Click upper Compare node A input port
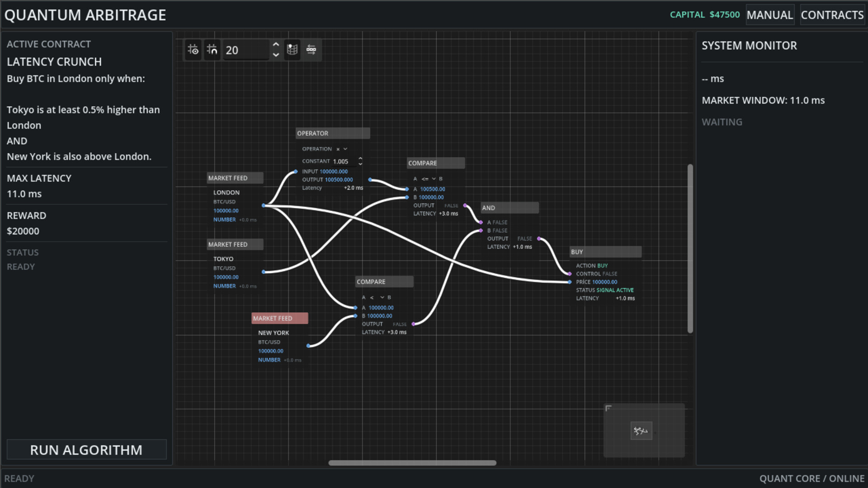Image resolution: width=868 pixels, height=488 pixels. (407, 189)
